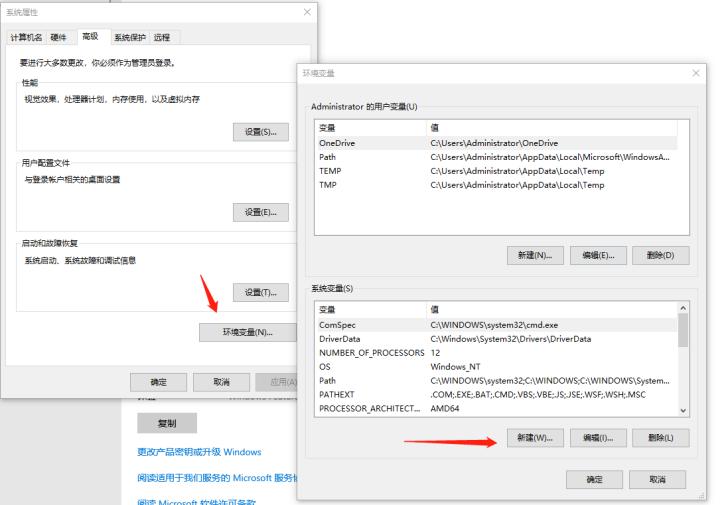
Task: Click the 复制 button in Settings window
Action: (167, 423)
